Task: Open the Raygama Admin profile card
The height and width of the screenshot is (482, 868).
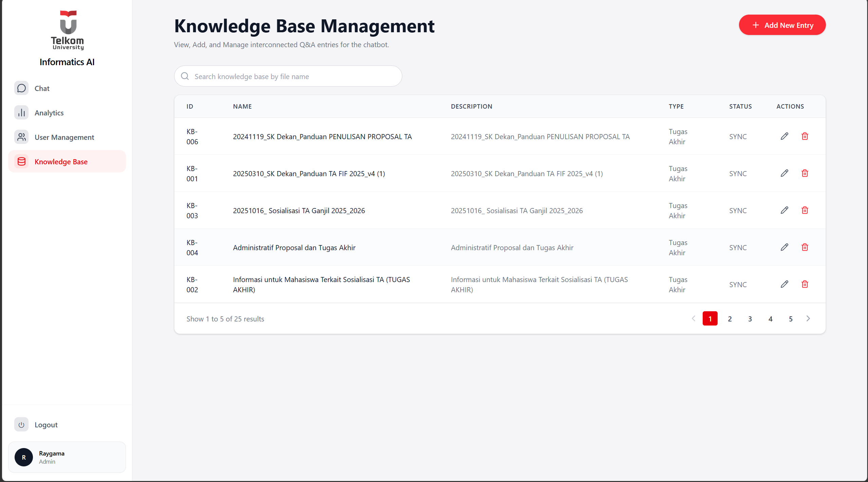Action: (67, 457)
